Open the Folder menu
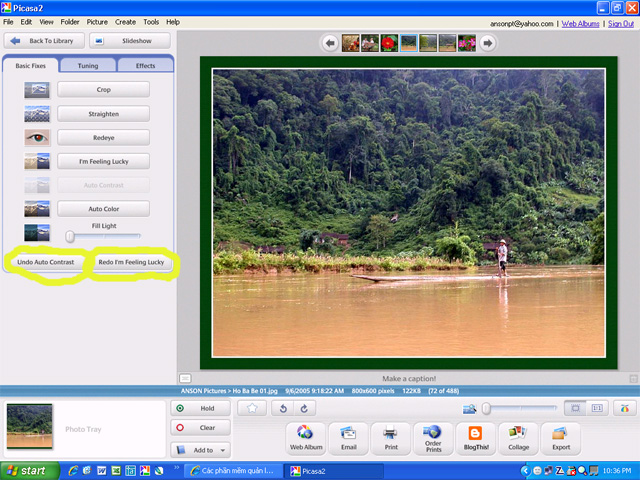Image resolution: width=640 pixels, height=480 pixels. [70, 22]
